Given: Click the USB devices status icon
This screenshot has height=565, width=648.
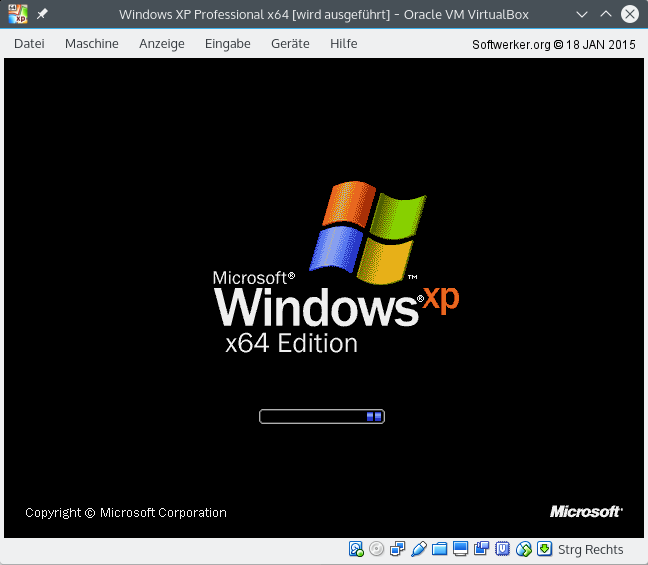Looking at the screenshot, I should (x=419, y=549).
